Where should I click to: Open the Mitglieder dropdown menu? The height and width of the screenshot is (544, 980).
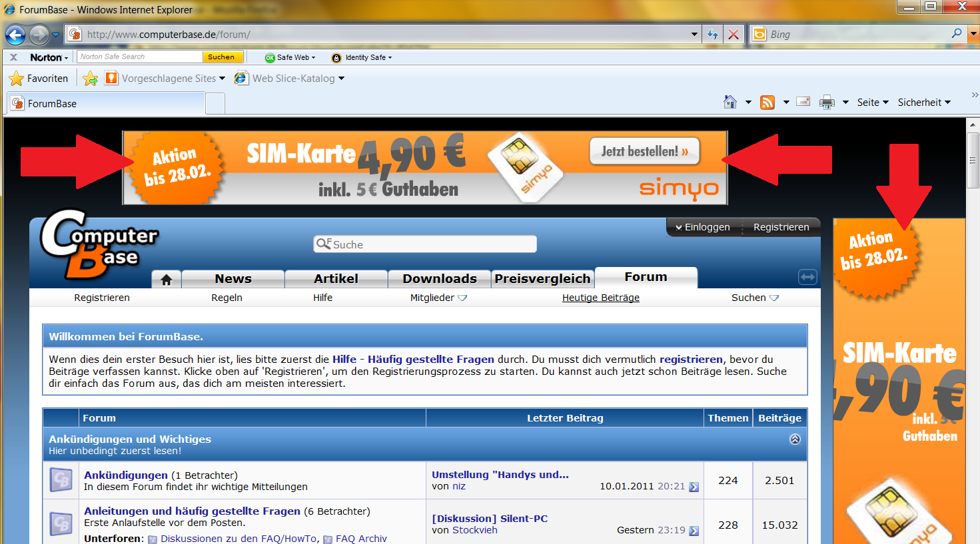438,298
